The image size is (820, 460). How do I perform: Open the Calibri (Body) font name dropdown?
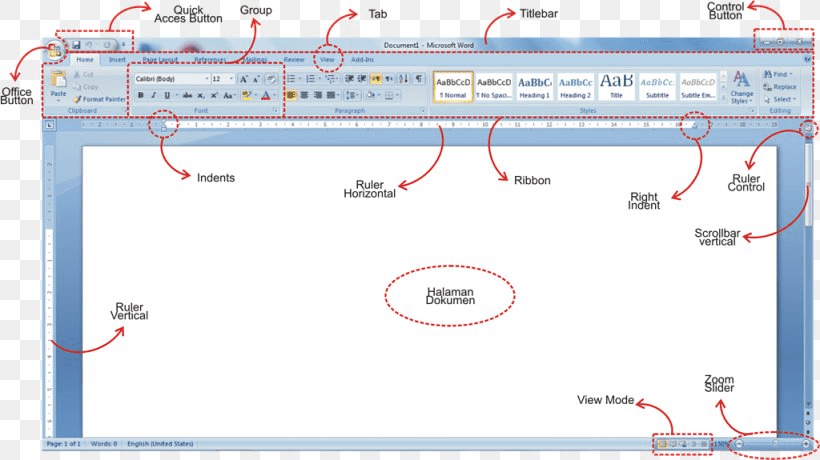click(x=207, y=79)
